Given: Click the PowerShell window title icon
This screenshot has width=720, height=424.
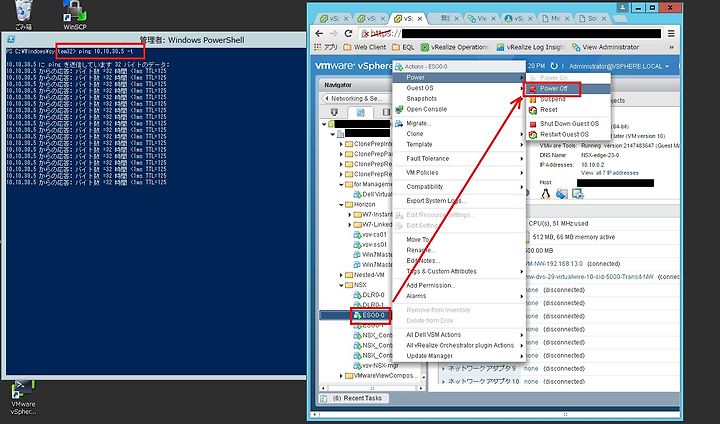Looking at the screenshot, I should [x=11, y=40].
